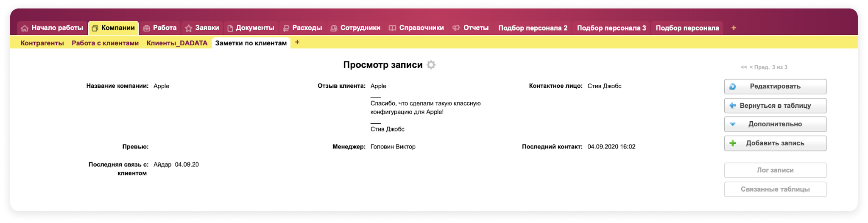
Task: Open the Документы tab
Action: [254, 28]
